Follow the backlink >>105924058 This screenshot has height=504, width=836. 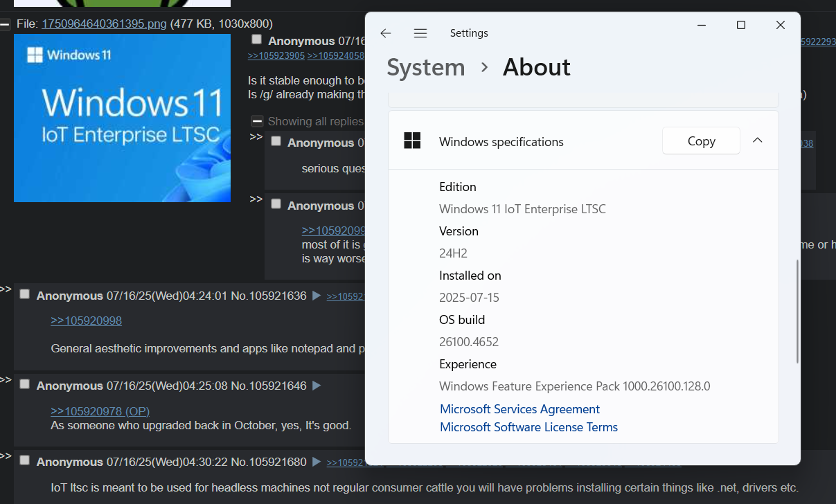click(336, 55)
